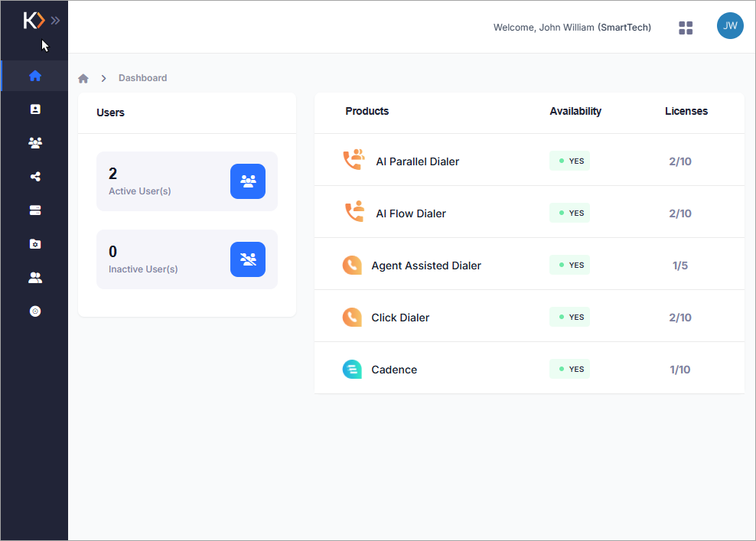Open the user groups sidebar icon

34,143
